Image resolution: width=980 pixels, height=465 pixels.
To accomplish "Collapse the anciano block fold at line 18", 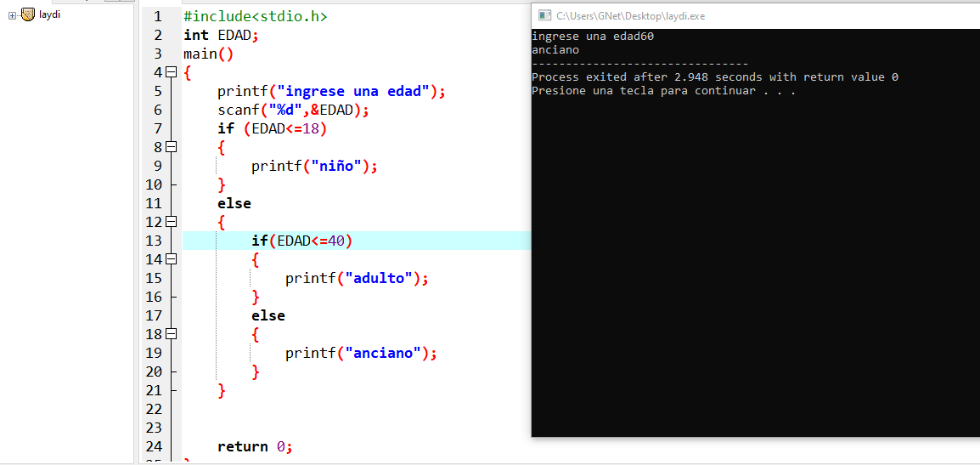I will click(x=172, y=333).
